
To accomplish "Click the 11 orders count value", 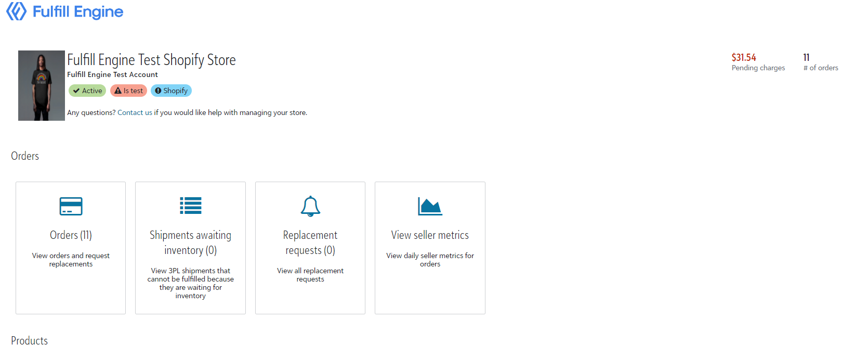I will pos(806,57).
